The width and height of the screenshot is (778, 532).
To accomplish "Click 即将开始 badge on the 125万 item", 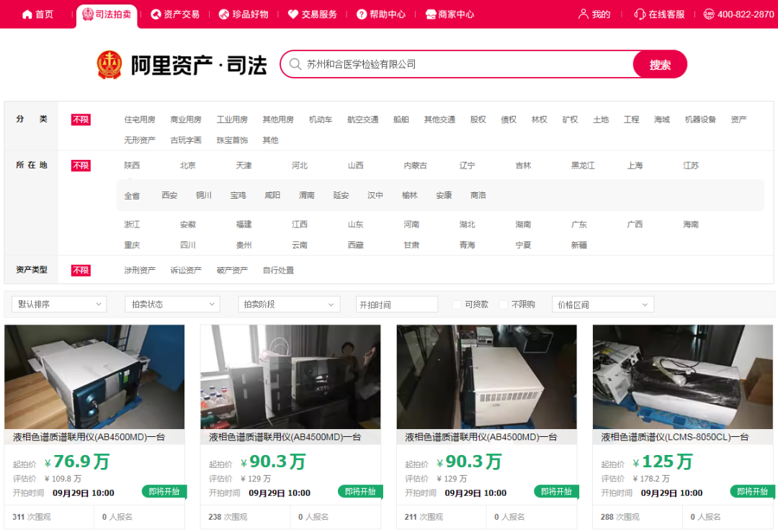I will click(x=753, y=492).
